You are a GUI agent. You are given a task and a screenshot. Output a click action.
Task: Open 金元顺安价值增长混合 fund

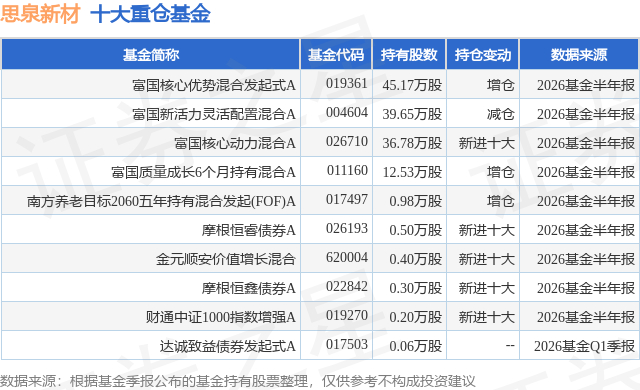tap(226, 259)
